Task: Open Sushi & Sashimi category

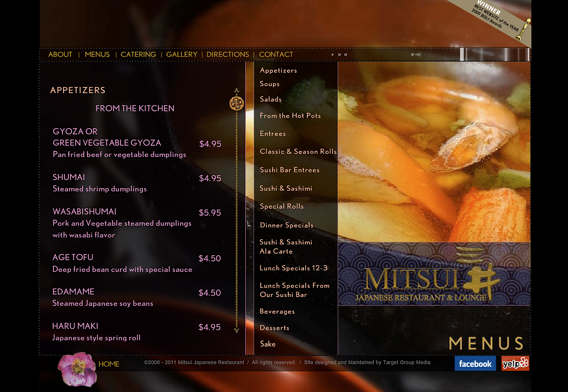Action: [x=286, y=189]
